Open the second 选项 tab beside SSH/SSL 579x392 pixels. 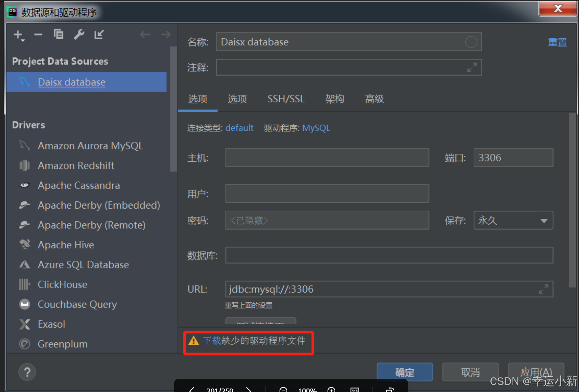pyautogui.click(x=238, y=99)
